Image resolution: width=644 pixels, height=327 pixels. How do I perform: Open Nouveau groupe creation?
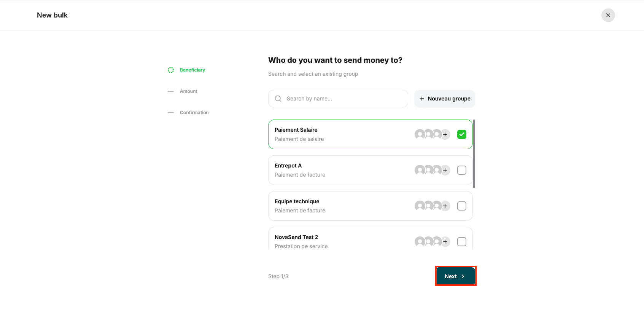point(444,99)
